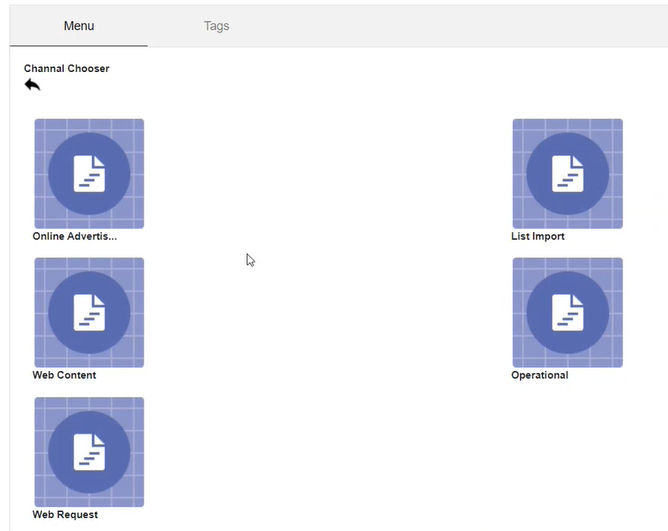Image resolution: width=668 pixels, height=531 pixels.
Task: Go back using the reply arrow icon
Action: coord(32,85)
